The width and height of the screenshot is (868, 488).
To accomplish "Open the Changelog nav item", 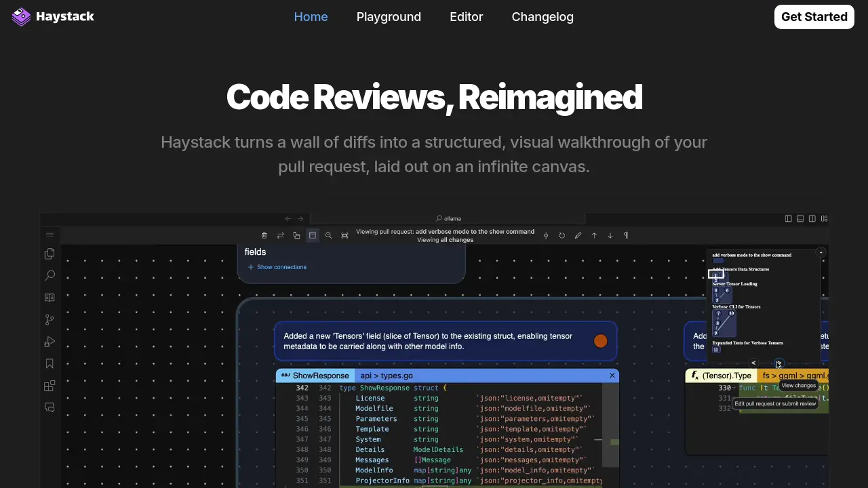I will click(542, 17).
